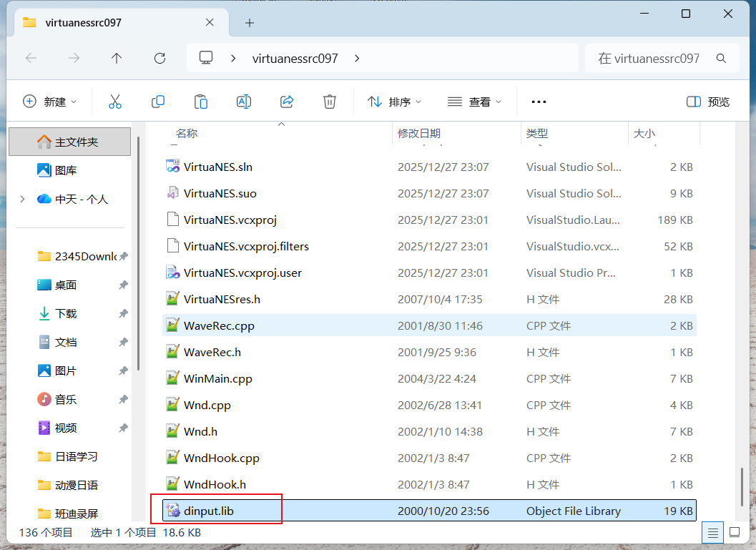Close the virtuanessrc097 tab

tap(210, 22)
